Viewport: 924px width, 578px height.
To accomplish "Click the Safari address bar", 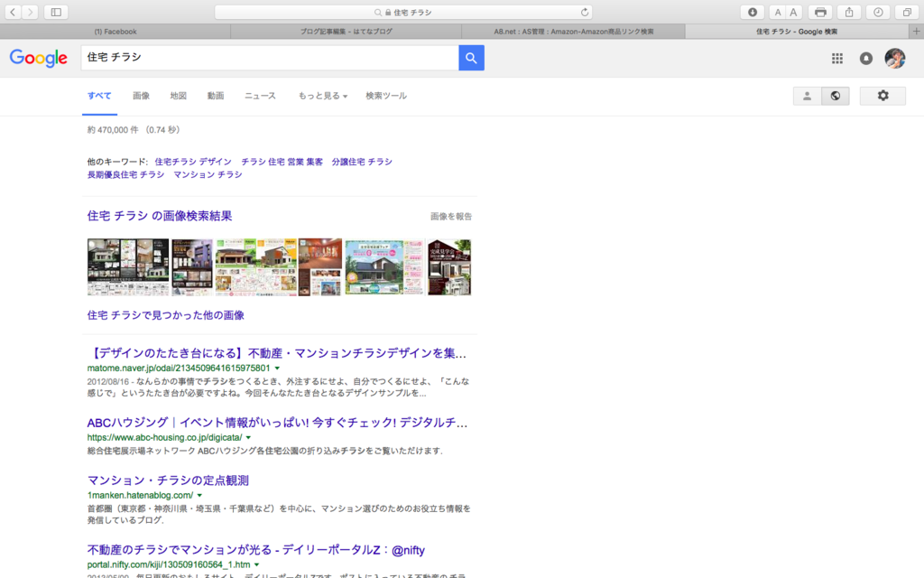I will click(403, 12).
